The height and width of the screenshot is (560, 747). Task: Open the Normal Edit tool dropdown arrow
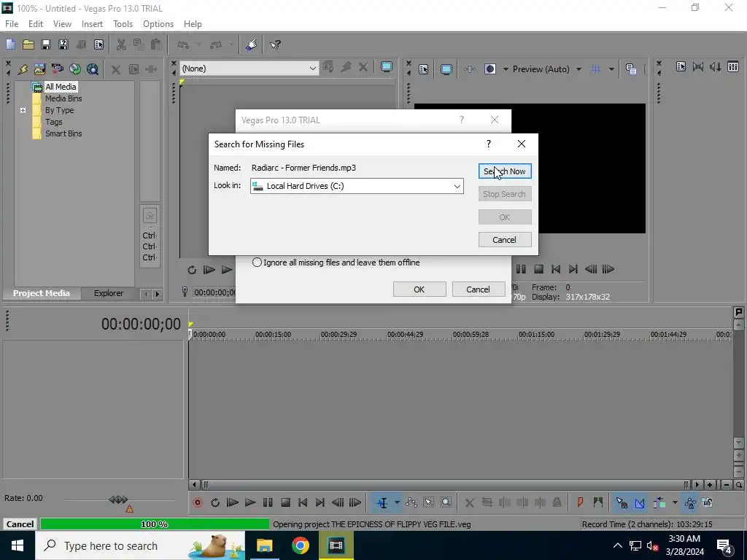coord(397,502)
